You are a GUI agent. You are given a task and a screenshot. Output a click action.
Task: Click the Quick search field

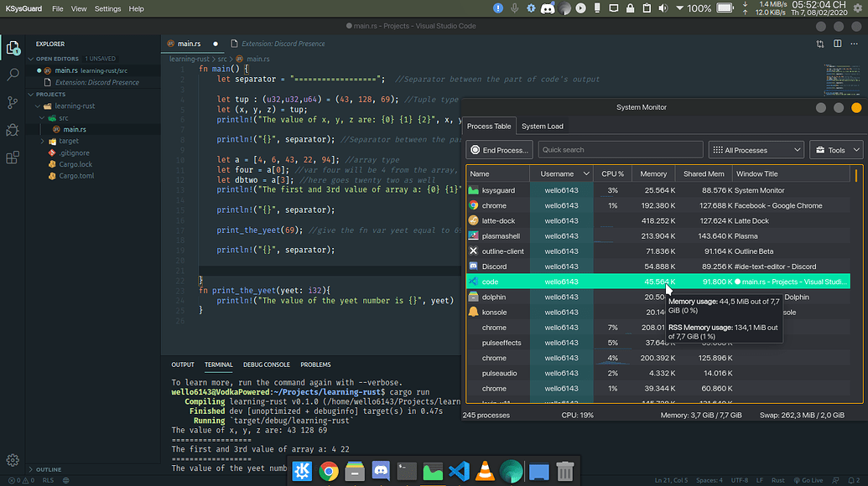pyautogui.click(x=619, y=150)
